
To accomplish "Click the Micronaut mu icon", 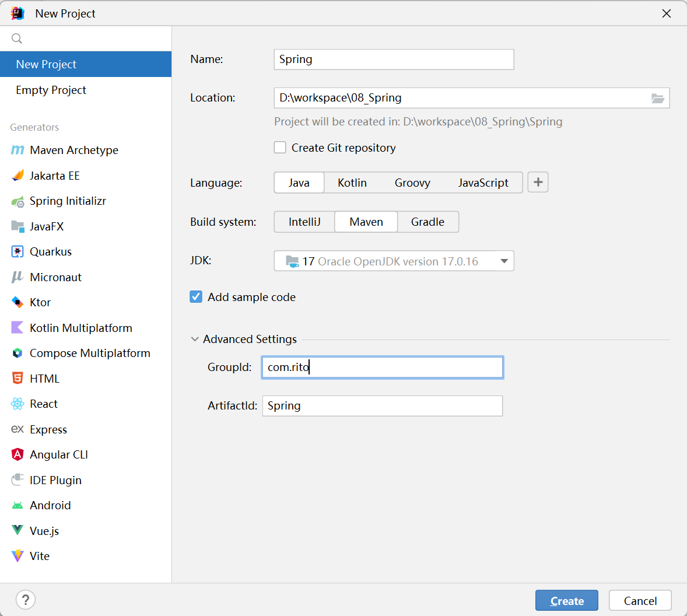I will (x=17, y=277).
